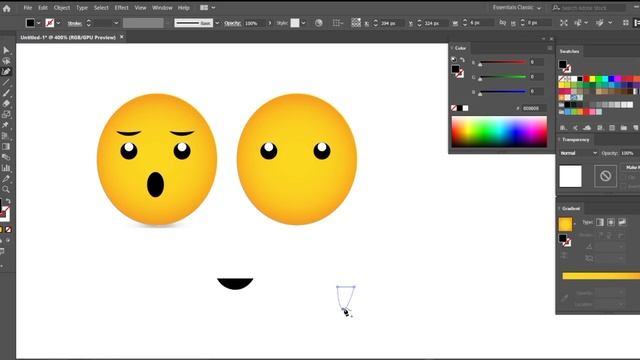Select the Graph tool in toolbar
Screen dimensions: 640x360
(6, 168)
